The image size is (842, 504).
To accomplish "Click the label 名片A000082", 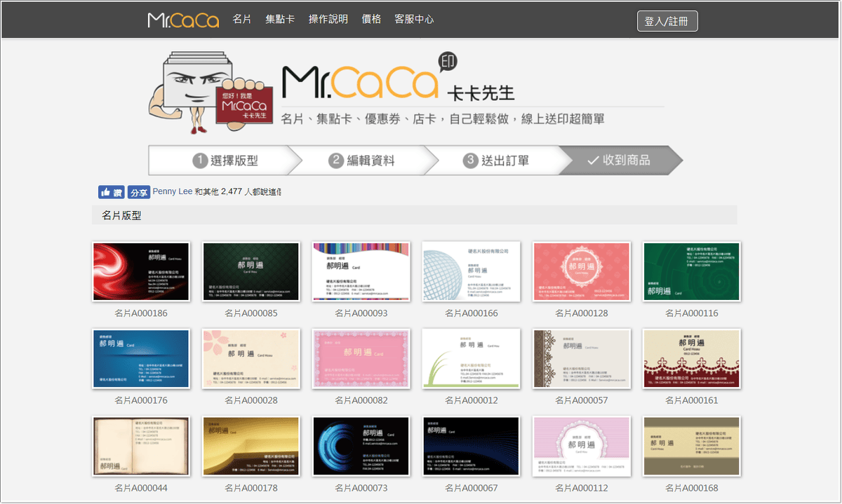I will [361, 401].
